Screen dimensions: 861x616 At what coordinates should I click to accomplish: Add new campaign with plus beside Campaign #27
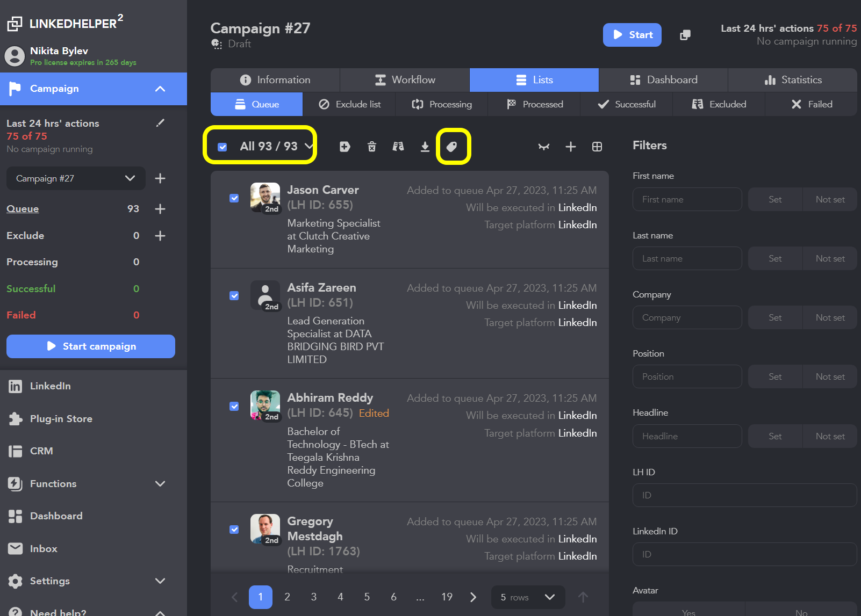pyautogui.click(x=160, y=178)
